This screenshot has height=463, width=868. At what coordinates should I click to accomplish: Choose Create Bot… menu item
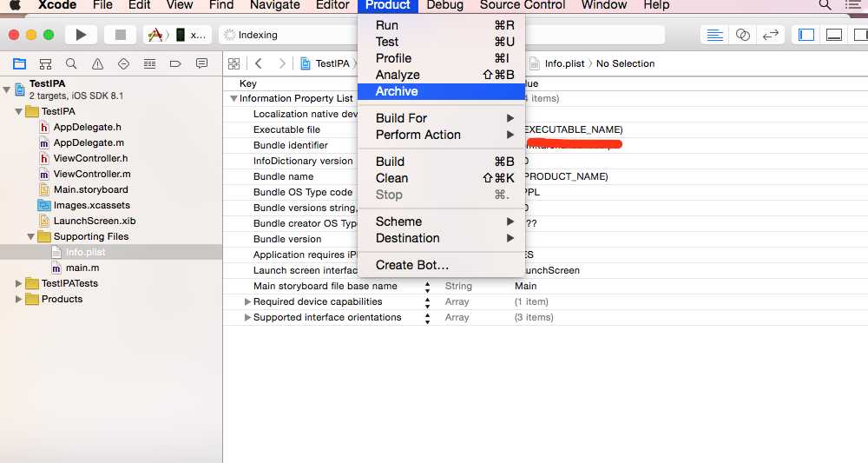[441, 265]
